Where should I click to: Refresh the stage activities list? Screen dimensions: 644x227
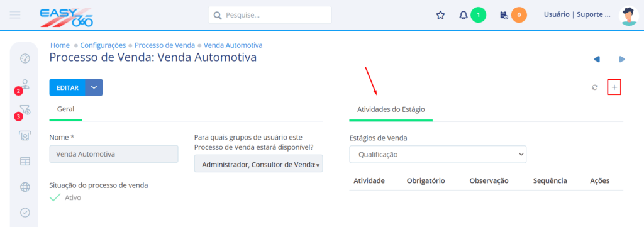[x=594, y=87]
